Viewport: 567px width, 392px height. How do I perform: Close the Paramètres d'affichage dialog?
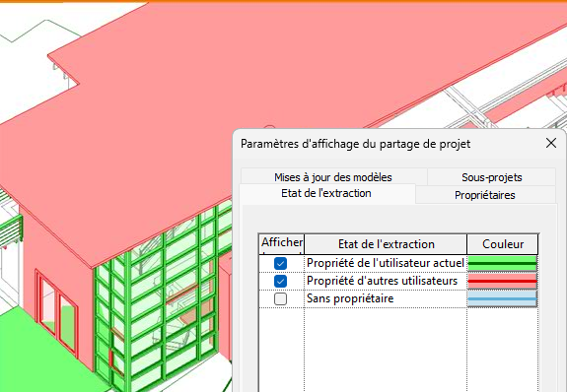pyautogui.click(x=551, y=143)
